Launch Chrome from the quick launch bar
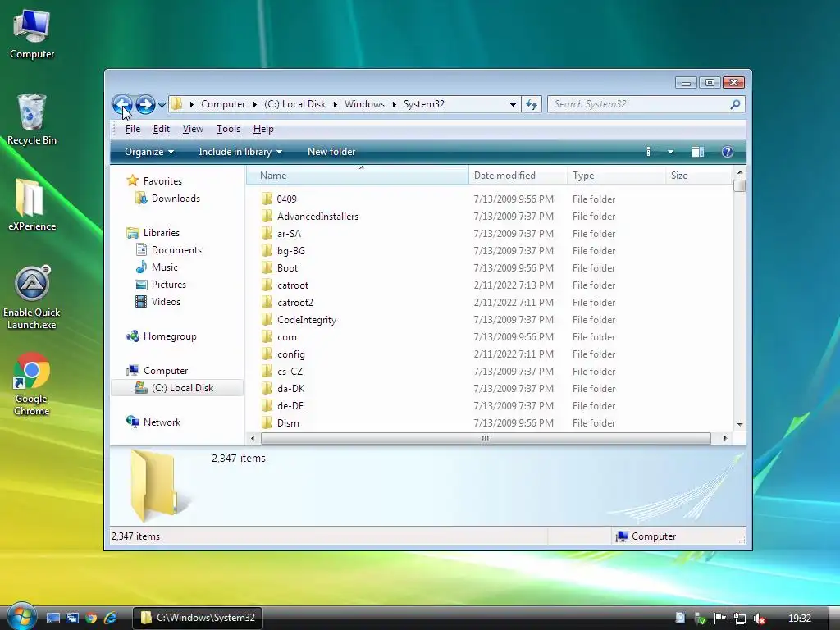Screen dimensions: 840x630 (91, 618)
